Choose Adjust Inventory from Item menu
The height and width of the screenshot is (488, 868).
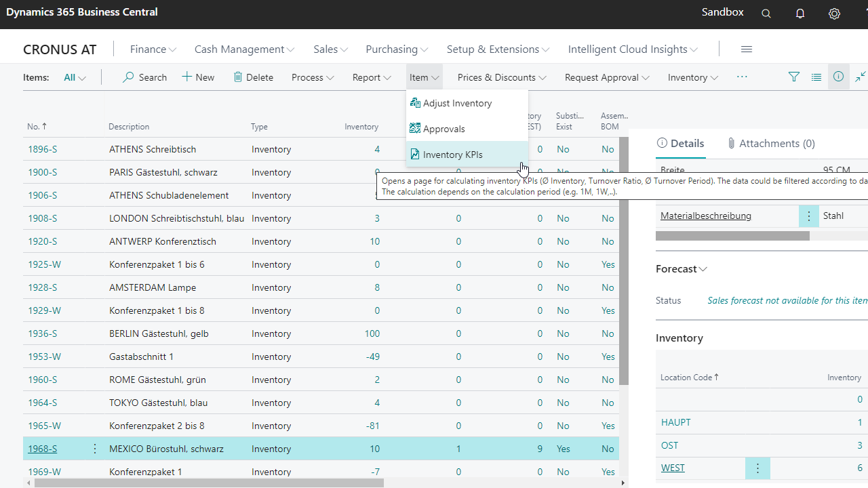pos(457,103)
